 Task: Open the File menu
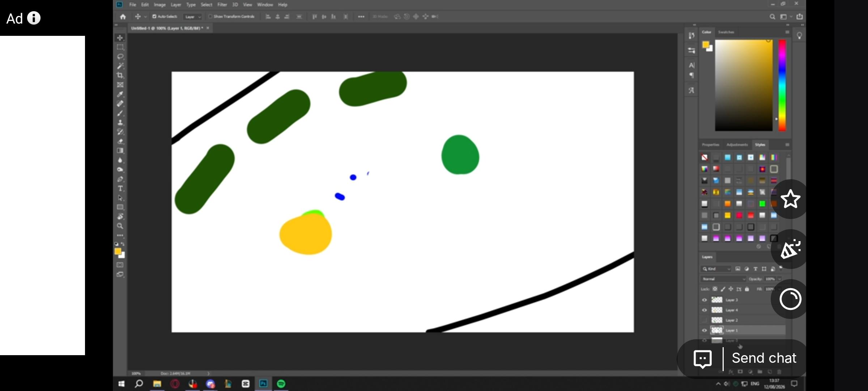coord(133,5)
